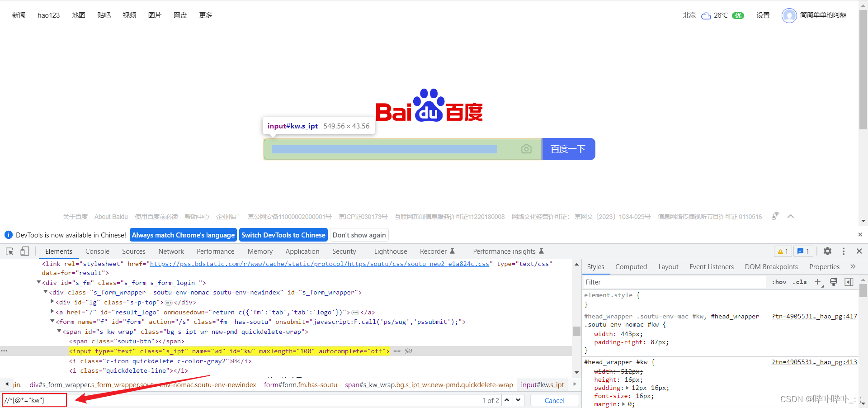Open the ?tn=4905531…_hao_pg:417 source link

pyautogui.click(x=814, y=316)
